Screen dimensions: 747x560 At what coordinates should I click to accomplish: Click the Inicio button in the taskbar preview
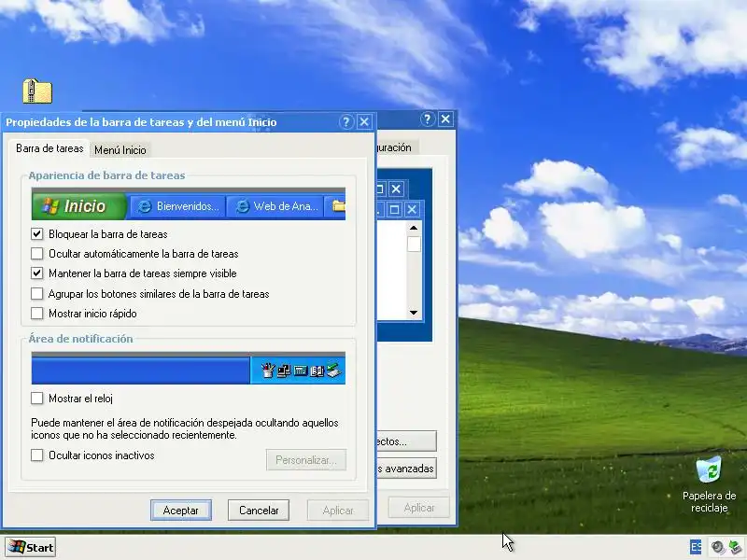[x=79, y=206]
